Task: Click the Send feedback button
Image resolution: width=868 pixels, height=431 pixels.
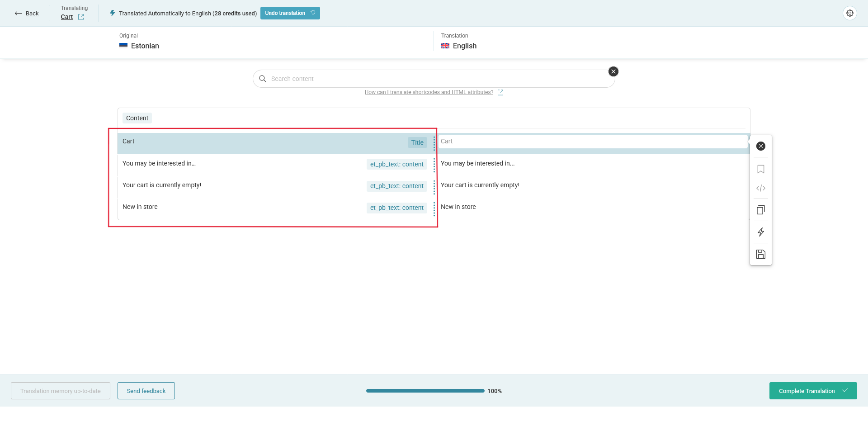Action: point(146,391)
